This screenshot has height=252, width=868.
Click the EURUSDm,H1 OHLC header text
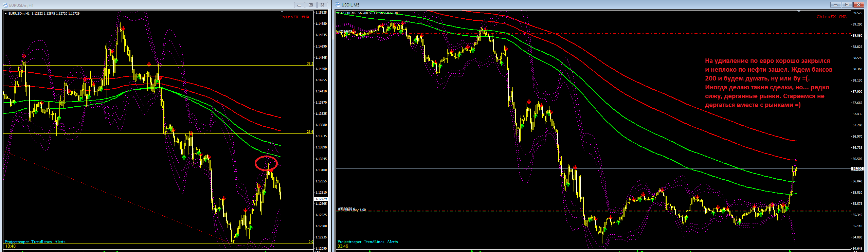pyautogui.click(x=44, y=14)
